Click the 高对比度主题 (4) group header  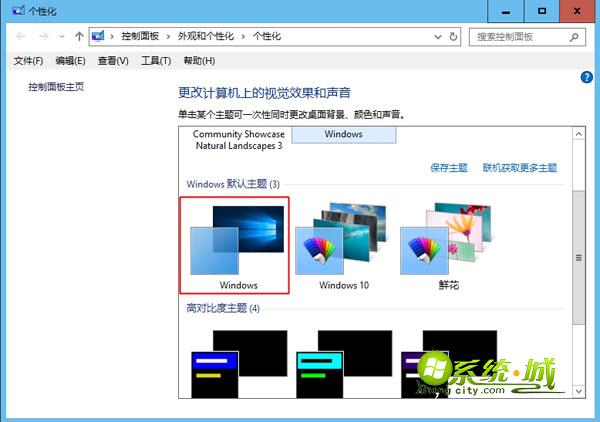pyautogui.click(x=223, y=308)
